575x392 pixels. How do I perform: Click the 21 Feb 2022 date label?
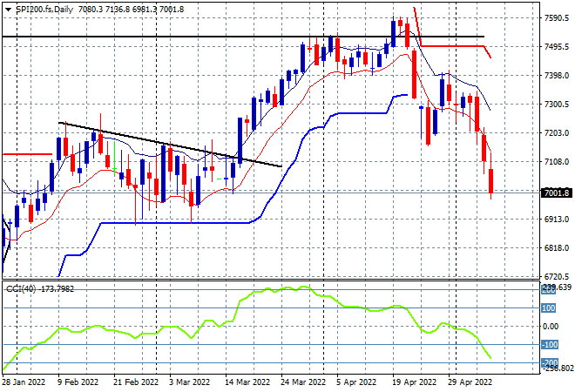point(136,382)
